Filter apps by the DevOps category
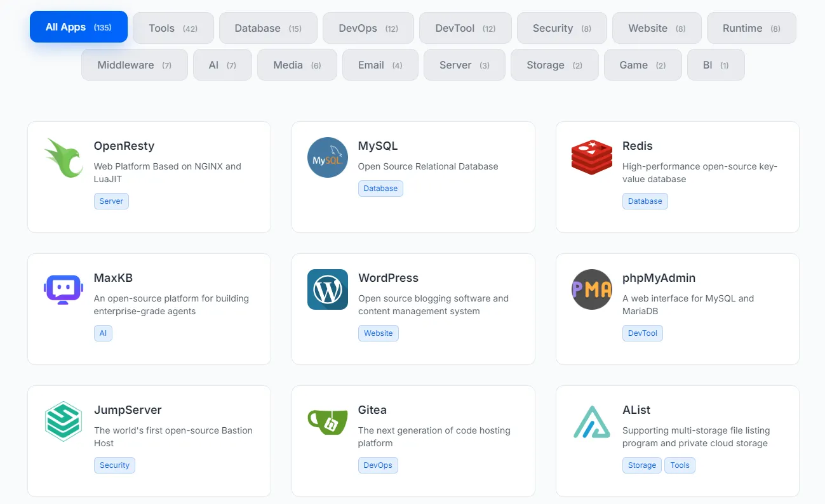This screenshot has width=825, height=504. coord(368,28)
